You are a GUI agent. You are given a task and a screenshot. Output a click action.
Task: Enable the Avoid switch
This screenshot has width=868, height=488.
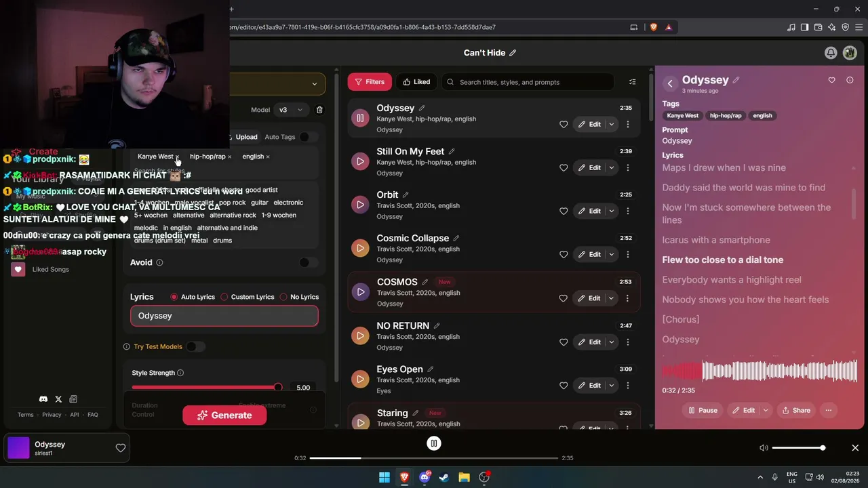[x=308, y=263]
